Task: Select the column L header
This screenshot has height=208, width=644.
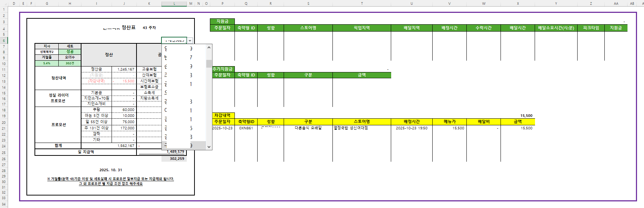Action: tap(174, 4)
